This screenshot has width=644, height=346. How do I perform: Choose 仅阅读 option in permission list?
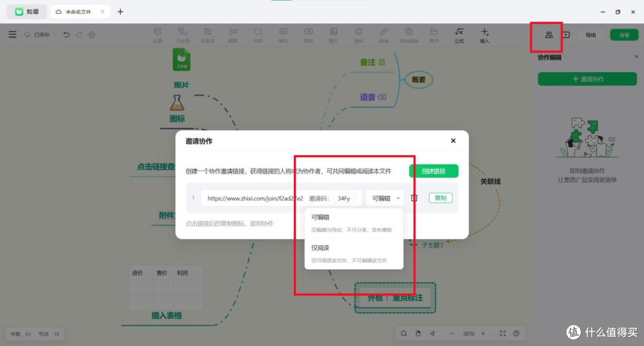[x=354, y=254]
